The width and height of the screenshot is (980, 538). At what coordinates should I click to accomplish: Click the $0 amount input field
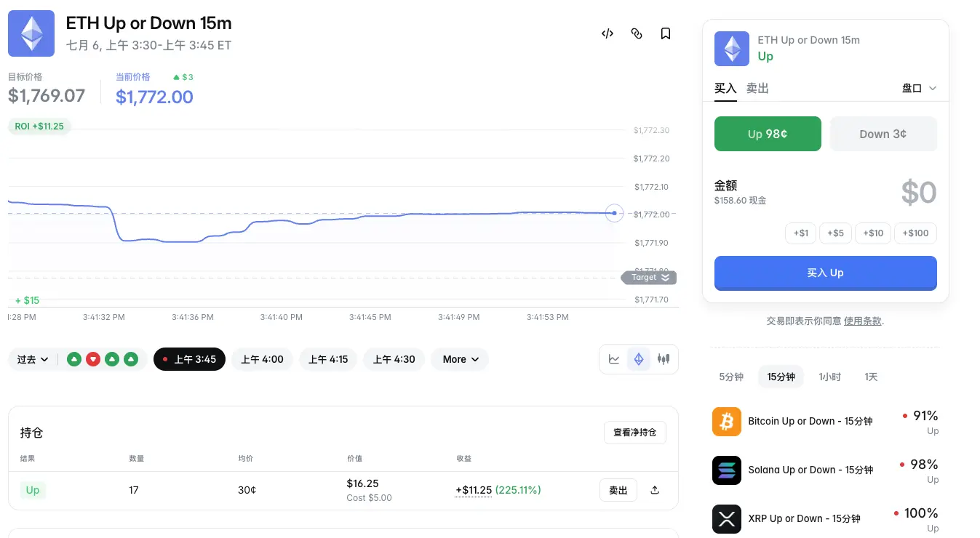coord(918,193)
